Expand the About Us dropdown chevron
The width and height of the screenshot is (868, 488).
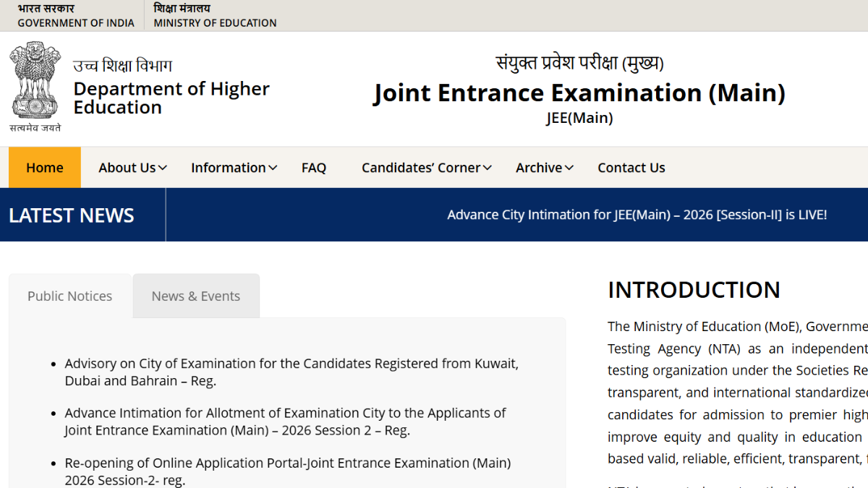163,168
